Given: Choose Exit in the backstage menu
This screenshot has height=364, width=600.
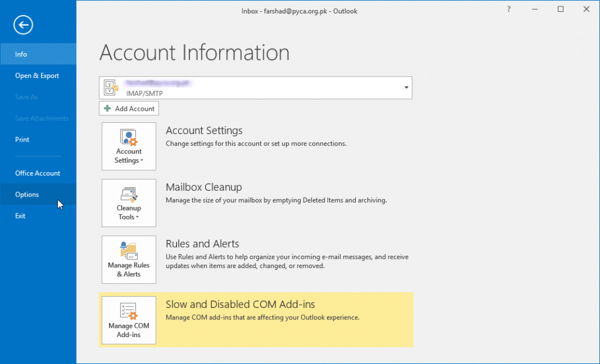Looking at the screenshot, I should [x=21, y=216].
